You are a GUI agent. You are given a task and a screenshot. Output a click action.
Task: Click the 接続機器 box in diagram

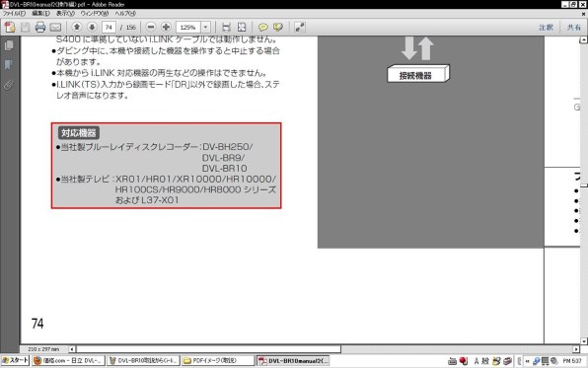[x=417, y=74]
